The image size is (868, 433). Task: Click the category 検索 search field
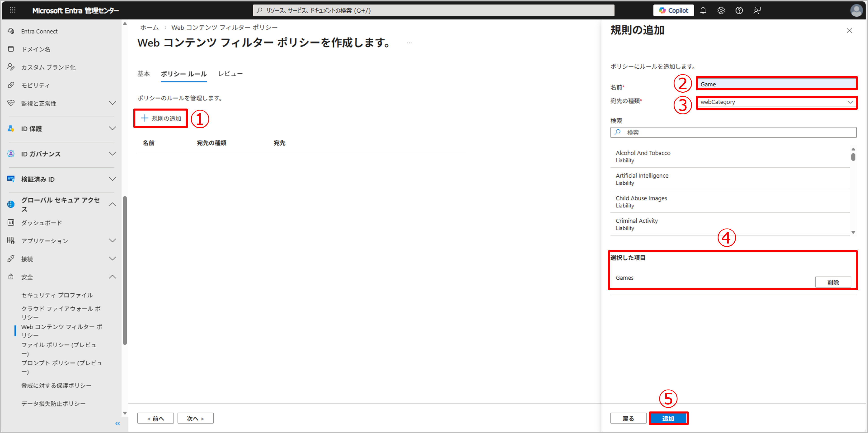(x=733, y=133)
